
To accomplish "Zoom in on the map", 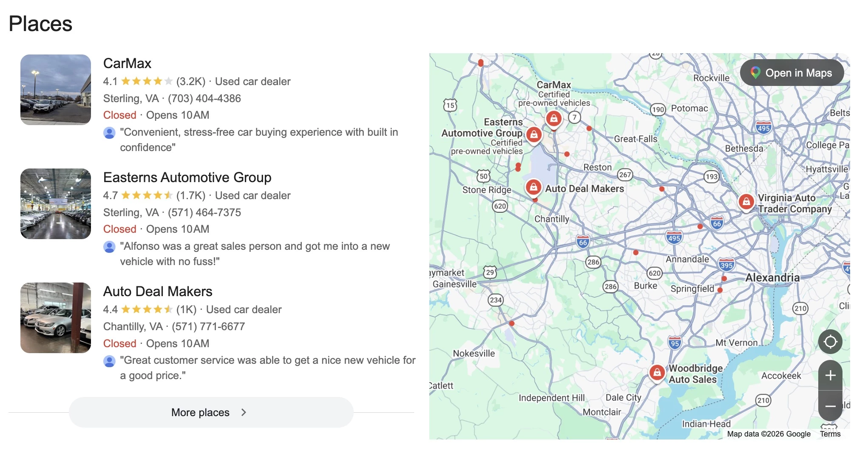I will 830,375.
